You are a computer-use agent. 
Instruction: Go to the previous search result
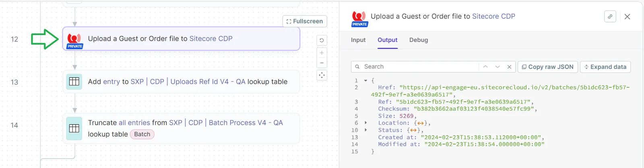485,67
